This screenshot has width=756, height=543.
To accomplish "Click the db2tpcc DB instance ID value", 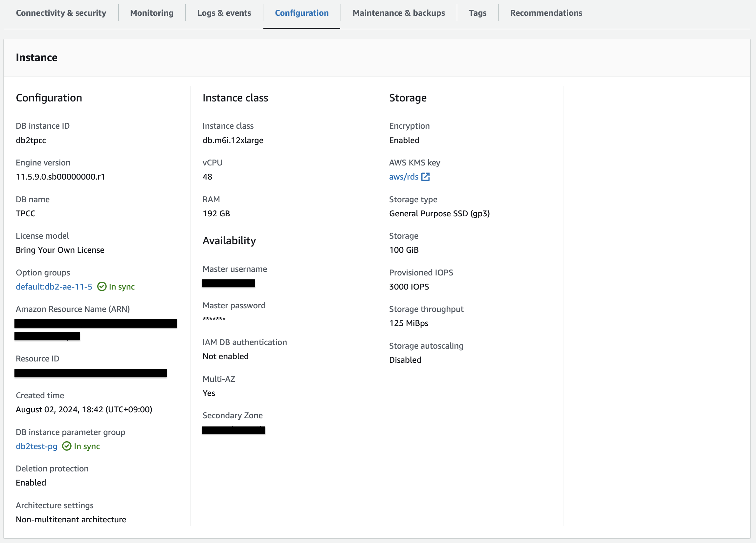I will coord(31,140).
